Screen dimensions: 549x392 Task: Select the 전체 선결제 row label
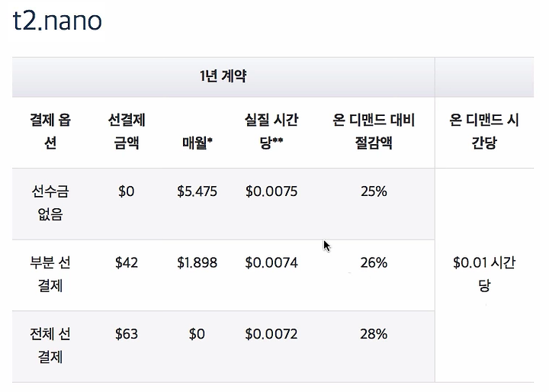(x=50, y=345)
